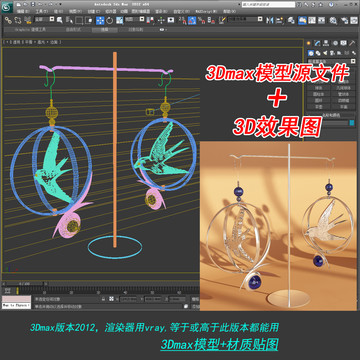Image resolution: width=360 pixels, height=360 pixels.
Task: Switch to the Motion command panel
Action: tap(335, 43)
